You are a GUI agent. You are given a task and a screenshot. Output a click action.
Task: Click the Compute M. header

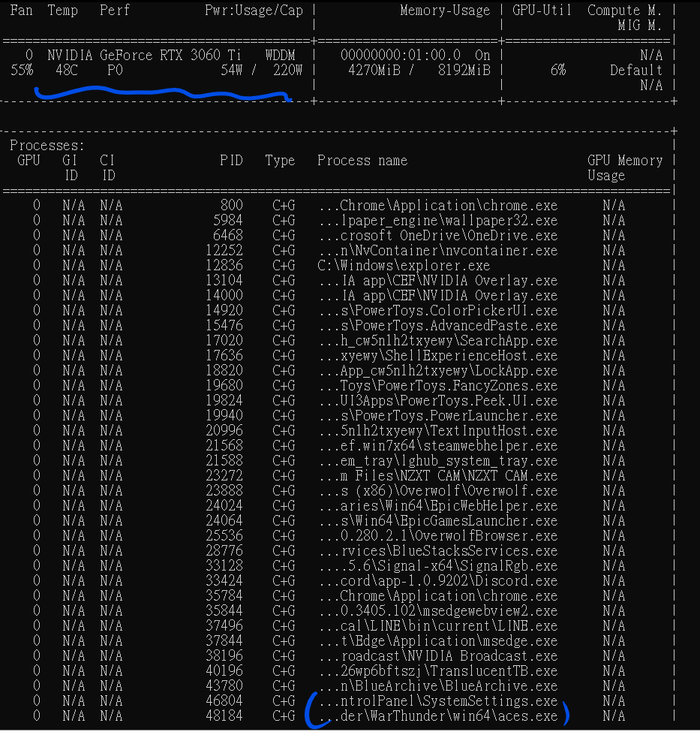[x=625, y=11]
